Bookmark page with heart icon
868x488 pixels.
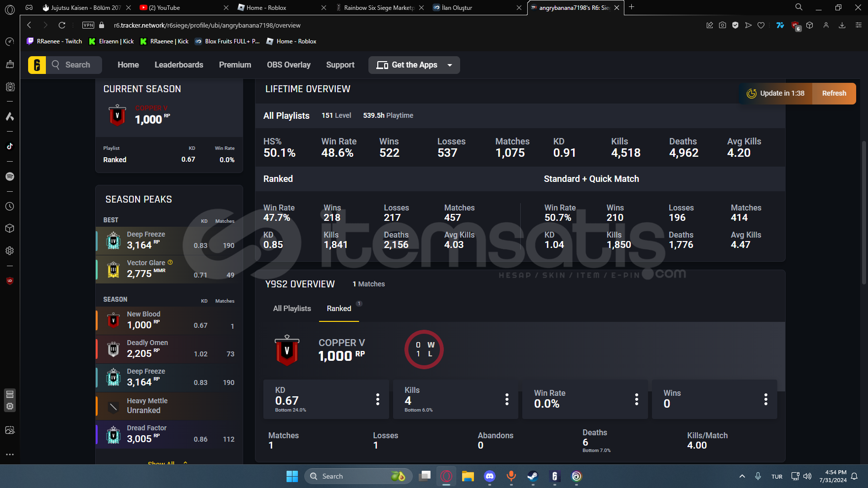point(761,25)
